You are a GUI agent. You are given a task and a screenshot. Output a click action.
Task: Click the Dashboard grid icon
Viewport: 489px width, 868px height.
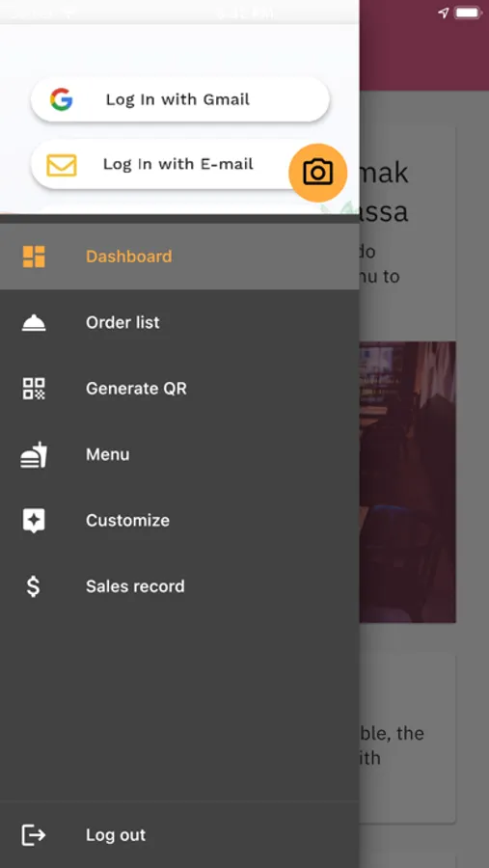pyautogui.click(x=34, y=257)
